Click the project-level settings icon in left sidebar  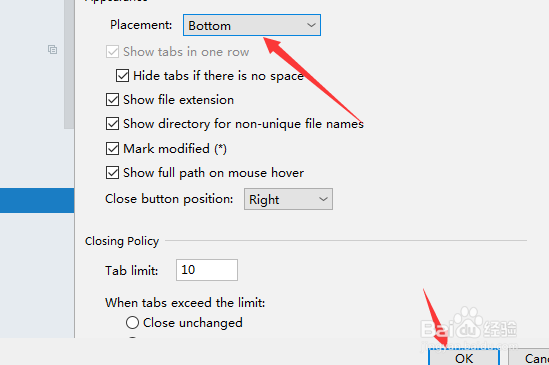pyautogui.click(x=53, y=49)
